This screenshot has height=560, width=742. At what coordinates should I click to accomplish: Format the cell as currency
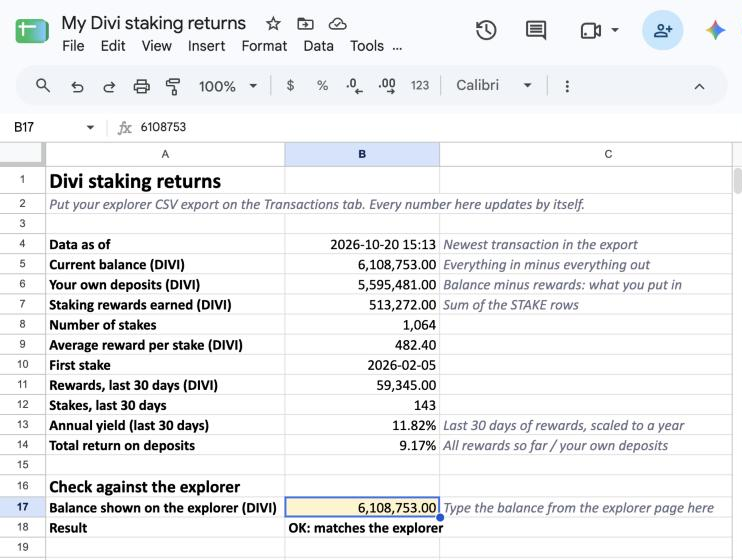290,85
